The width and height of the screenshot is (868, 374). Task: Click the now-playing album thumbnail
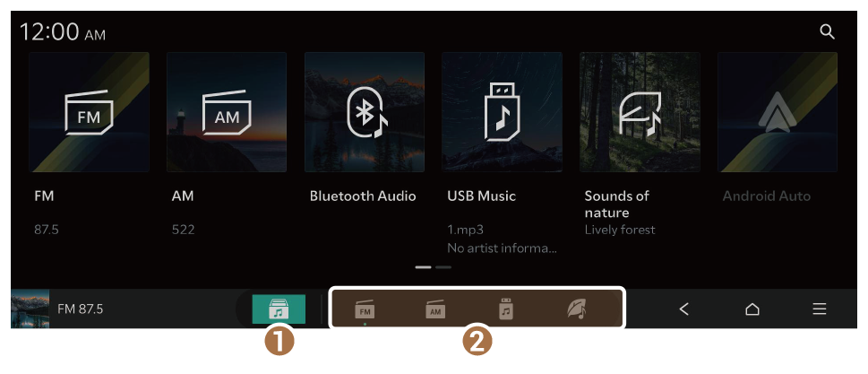(x=30, y=309)
